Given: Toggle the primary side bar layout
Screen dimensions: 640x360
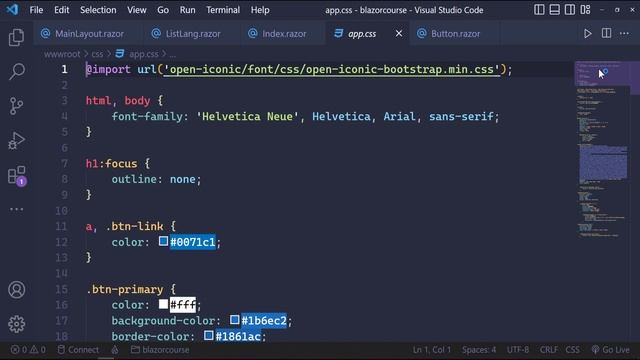Looking at the screenshot, I should pyautogui.click(x=539, y=9).
